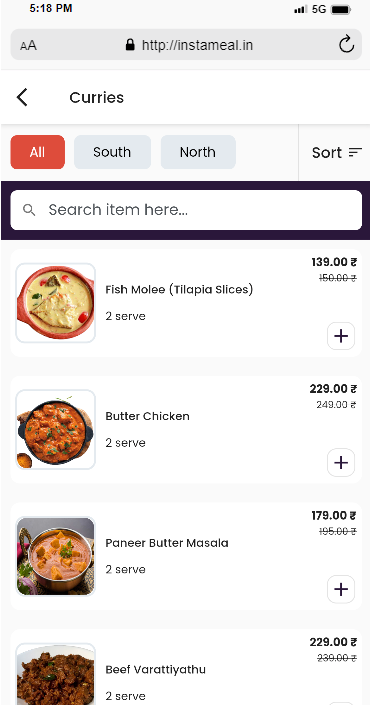
Task: Open the Beef Varattiyathu item
Action: click(156, 669)
